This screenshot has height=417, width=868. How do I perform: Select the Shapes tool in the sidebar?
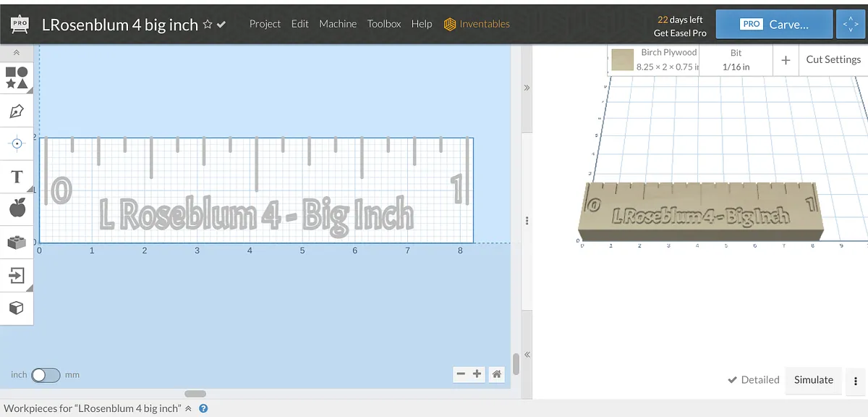[x=17, y=77]
